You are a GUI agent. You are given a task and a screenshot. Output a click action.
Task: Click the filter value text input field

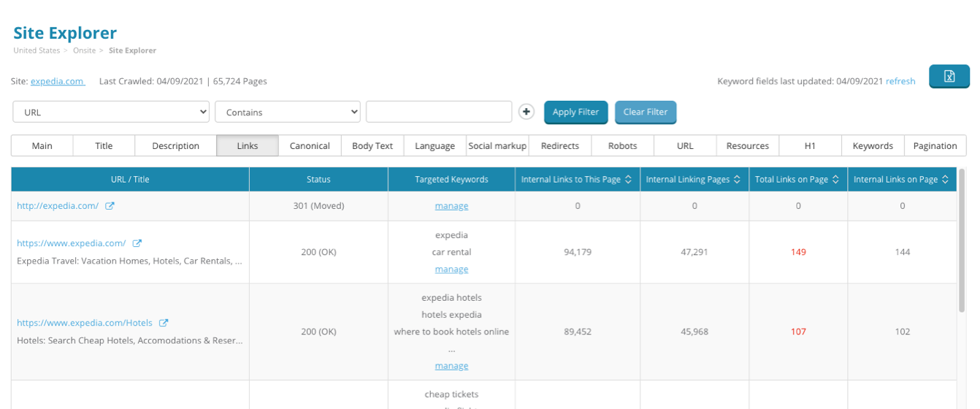coord(438,112)
